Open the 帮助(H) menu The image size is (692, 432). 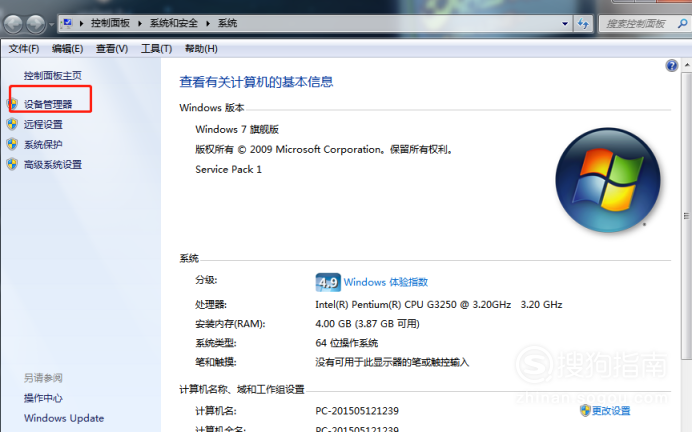click(x=201, y=49)
